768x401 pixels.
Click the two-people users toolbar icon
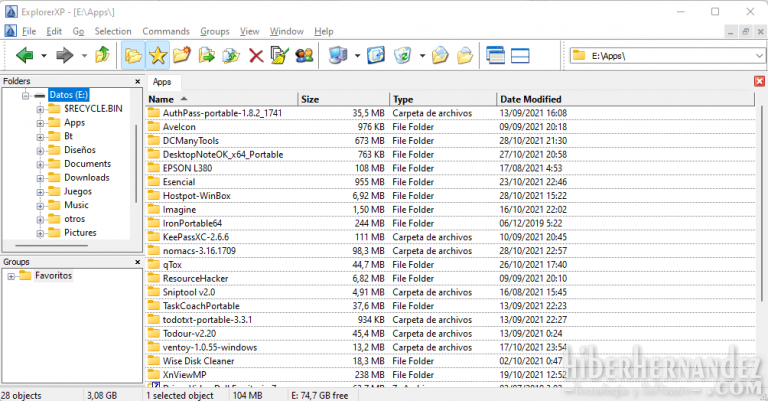[305, 55]
